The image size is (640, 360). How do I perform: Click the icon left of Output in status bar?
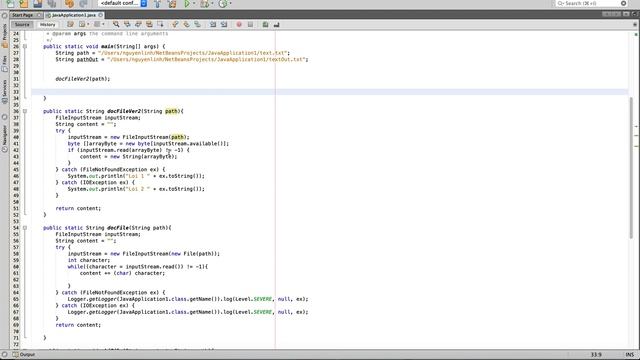(x=4, y=354)
